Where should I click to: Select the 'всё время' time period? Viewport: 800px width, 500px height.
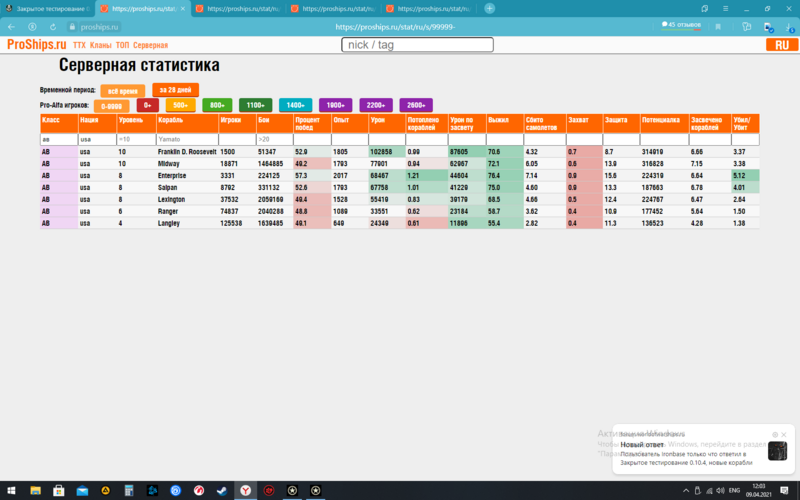click(x=123, y=90)
